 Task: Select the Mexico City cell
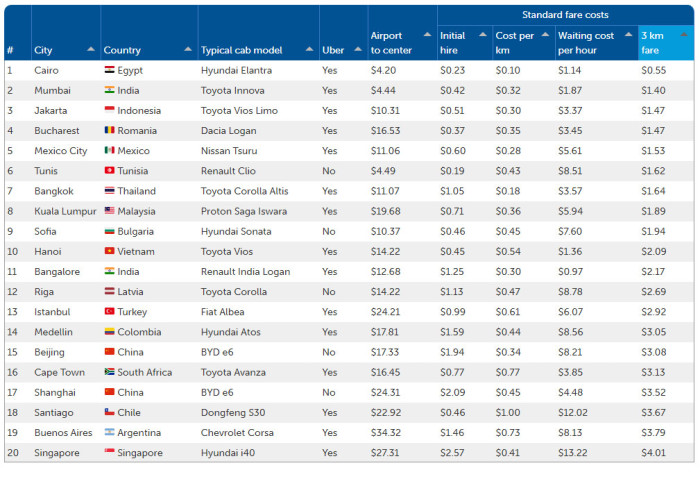point(61,150)
